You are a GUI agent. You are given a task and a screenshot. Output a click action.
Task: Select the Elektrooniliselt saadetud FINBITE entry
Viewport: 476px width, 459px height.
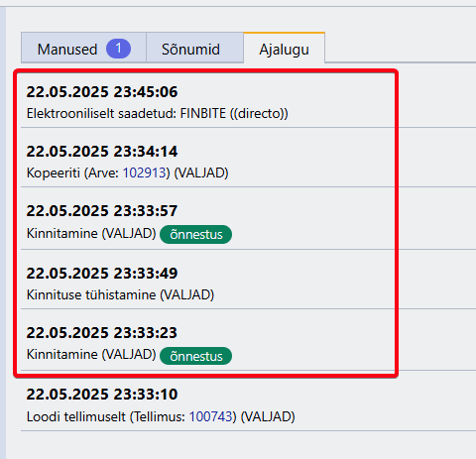pos(158,114)
